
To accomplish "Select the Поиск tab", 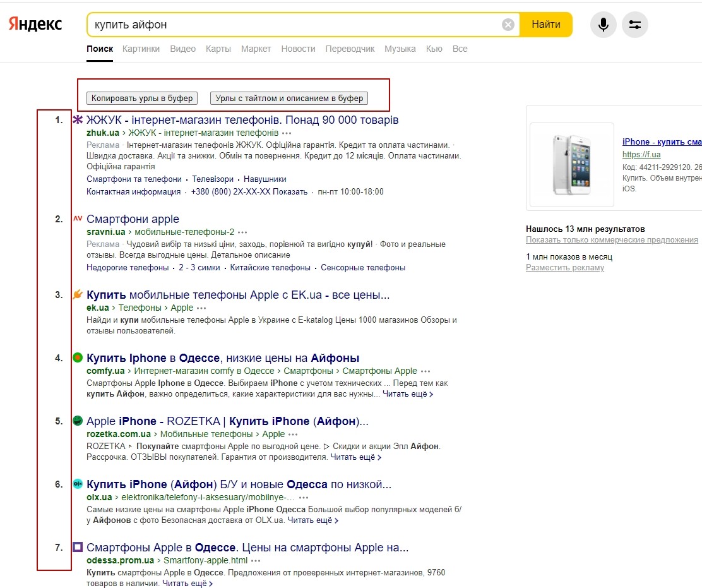I will (x=100, y=49).
